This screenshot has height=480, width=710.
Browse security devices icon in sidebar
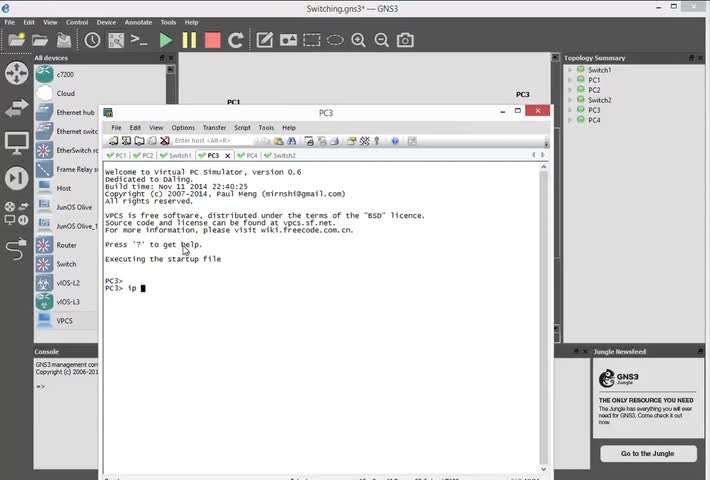coord(17,178)
